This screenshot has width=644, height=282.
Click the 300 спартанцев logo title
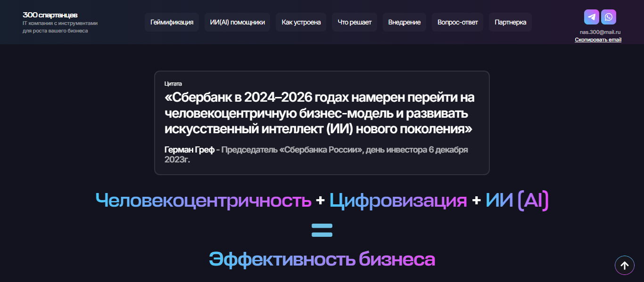click(50, 15)
